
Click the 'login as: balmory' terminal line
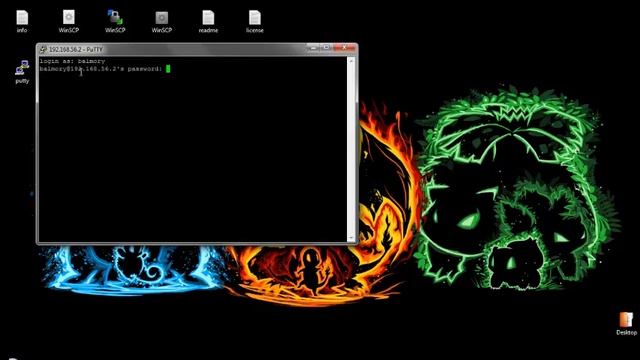click(72, 61)
